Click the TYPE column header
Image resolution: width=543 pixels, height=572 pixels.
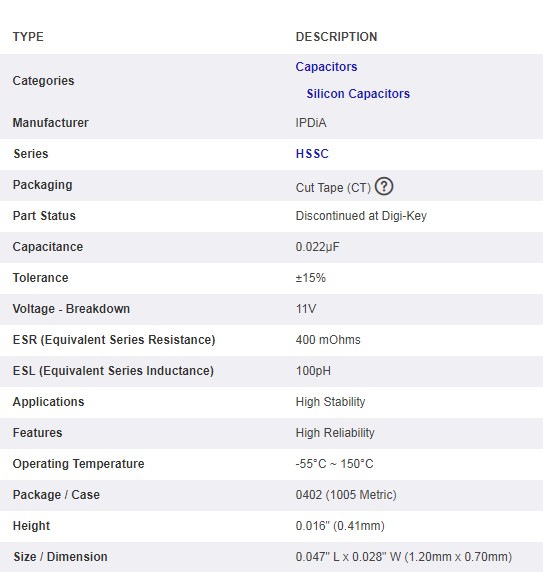pyautogui.click(x=28, y=37)
